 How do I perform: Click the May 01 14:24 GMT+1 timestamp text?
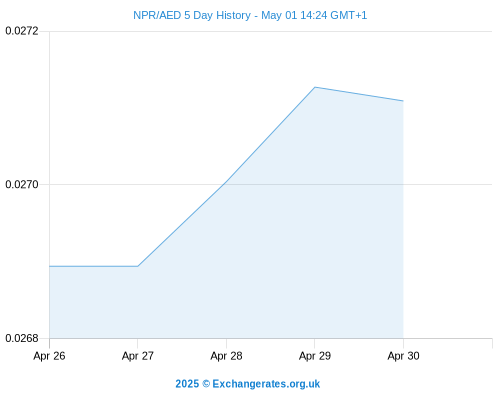(x=314, y=15)
